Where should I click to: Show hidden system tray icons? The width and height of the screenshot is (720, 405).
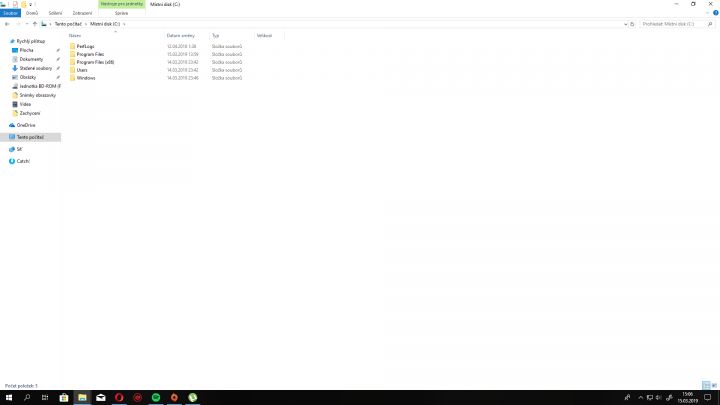pyautogui.click(x=641, y=398)
